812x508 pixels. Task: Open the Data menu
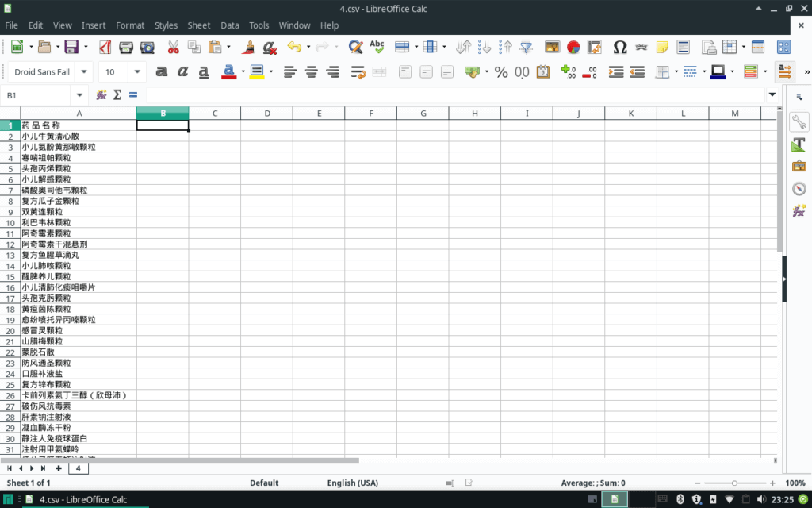(230, 25)
